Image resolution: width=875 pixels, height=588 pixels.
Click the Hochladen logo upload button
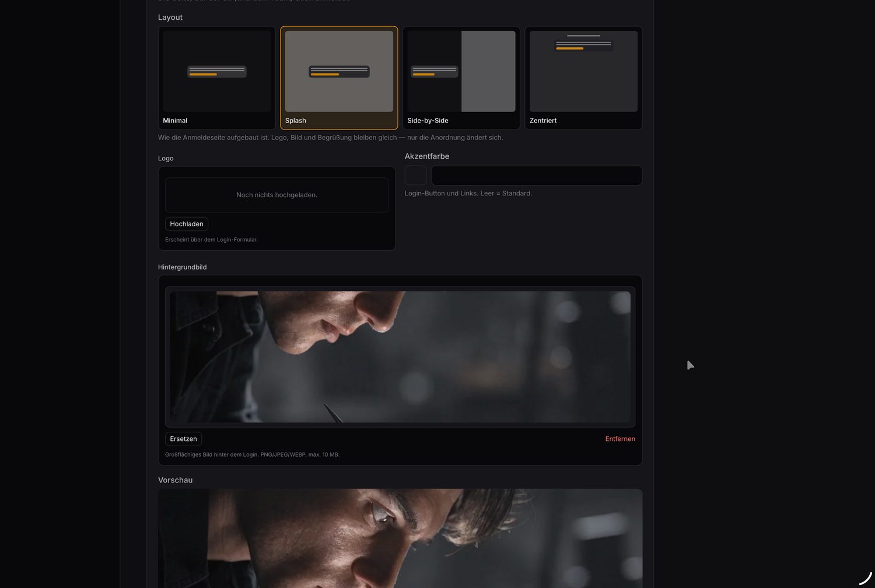[x=187, y=224]
